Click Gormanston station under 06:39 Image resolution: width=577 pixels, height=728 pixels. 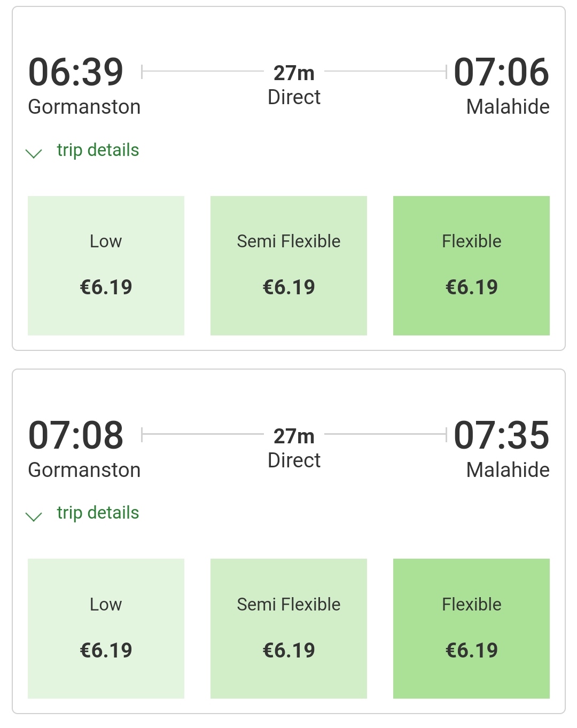click(x=84, y=107)
